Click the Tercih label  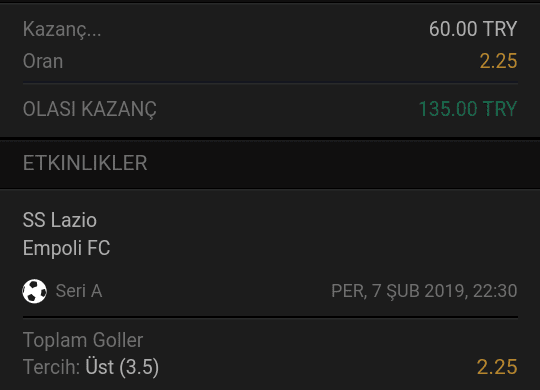tap(51, 367)
